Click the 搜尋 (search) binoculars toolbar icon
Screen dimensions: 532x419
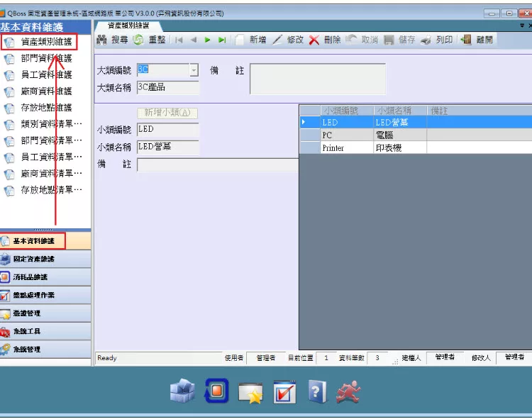[102, 40]
